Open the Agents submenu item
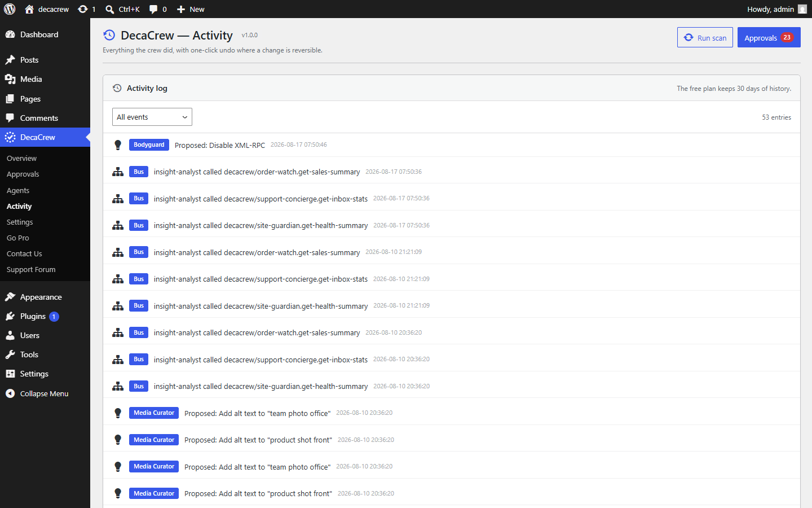The image size is (812, 508). pos(18,191)
